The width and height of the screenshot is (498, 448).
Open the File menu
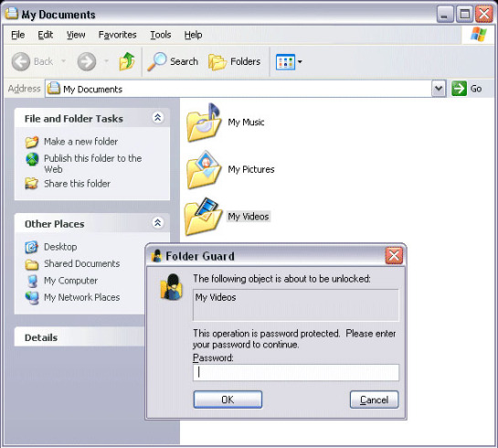(17, 35)
